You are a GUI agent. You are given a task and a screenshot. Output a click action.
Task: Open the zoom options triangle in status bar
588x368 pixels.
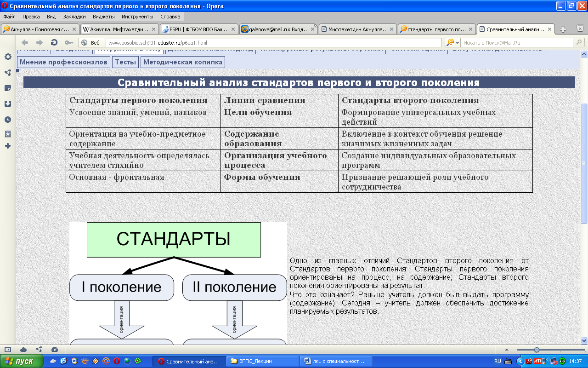pyautogui.click(x=506, y=350)
